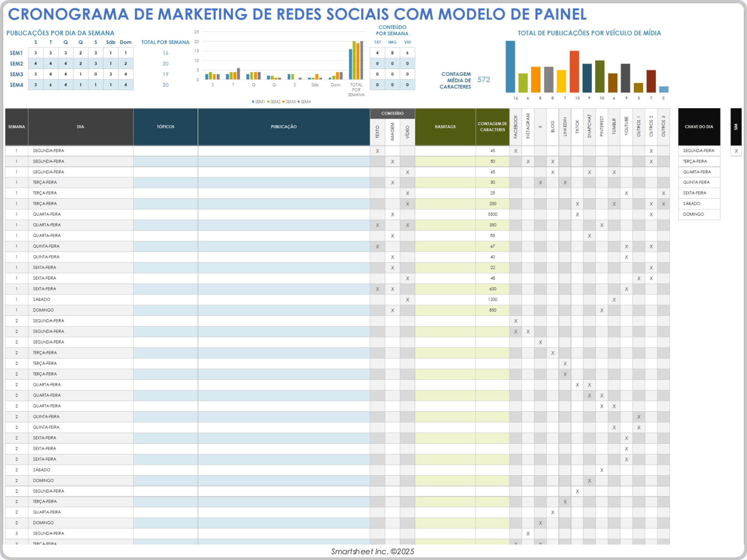Select the 5500 character count cell
Screen dimensions: 747x560
(x=493, y=214)
